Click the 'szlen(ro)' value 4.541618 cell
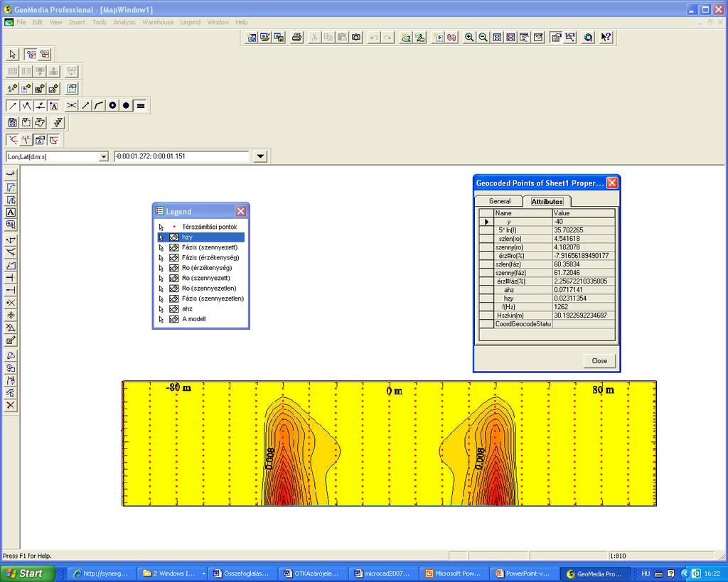 (584, 239)
